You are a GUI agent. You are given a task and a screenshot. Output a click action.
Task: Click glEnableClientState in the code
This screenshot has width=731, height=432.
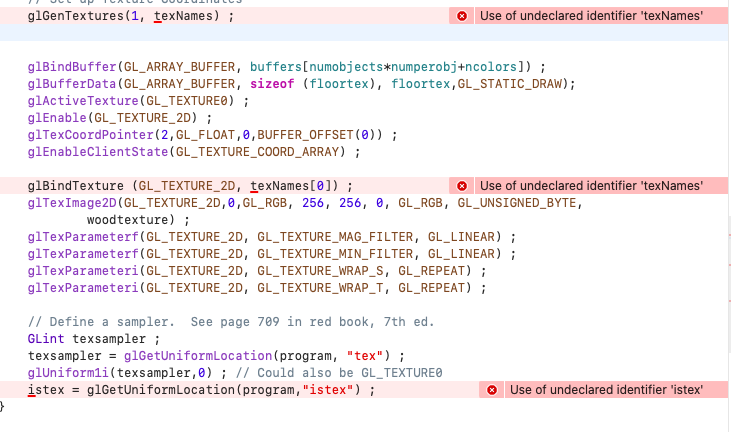(98, 152)
